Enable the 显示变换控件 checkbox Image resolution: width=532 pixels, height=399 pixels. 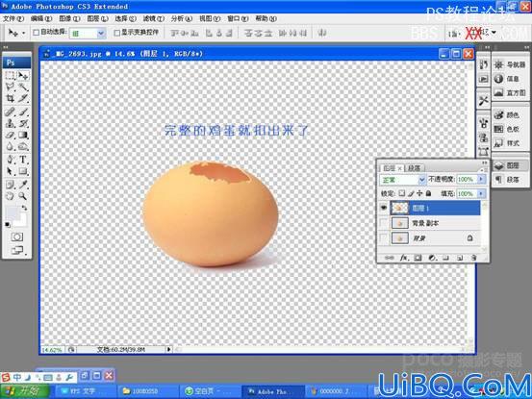(x=116, y=33)
